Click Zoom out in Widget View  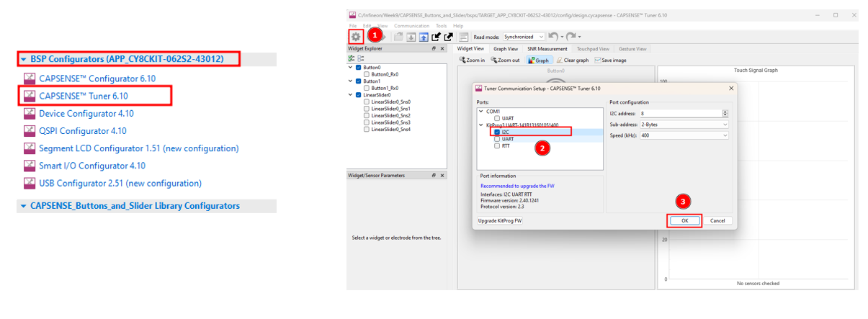pos(505,60)
